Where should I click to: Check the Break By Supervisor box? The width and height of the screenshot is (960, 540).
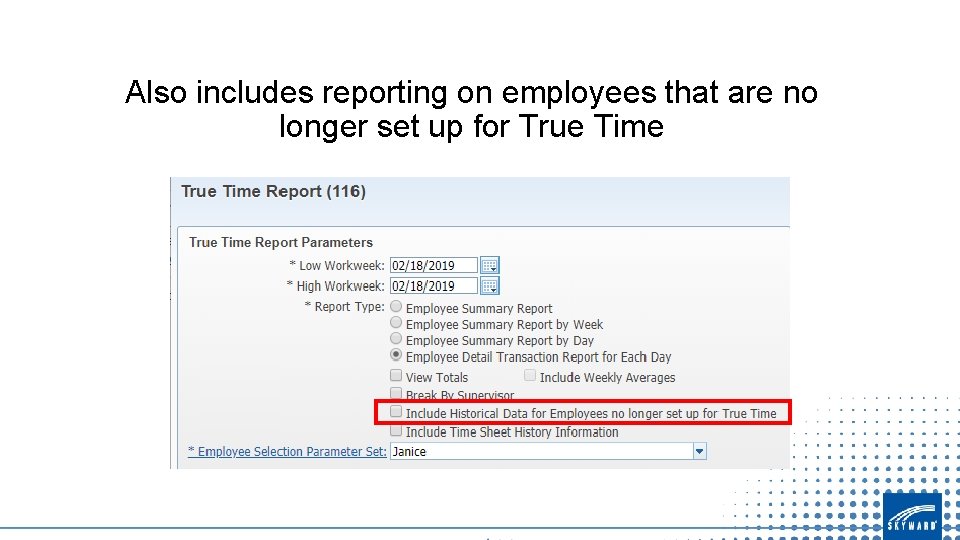point(396,392)
